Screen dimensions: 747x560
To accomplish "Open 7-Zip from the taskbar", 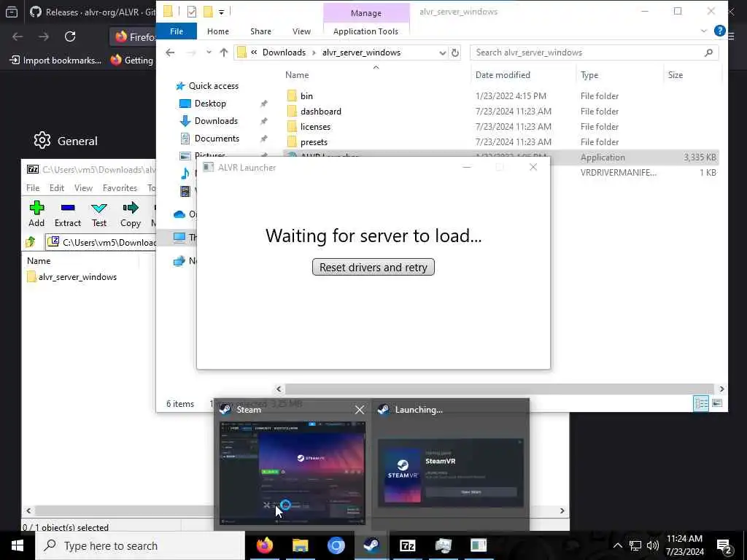I will click(407, 545).
